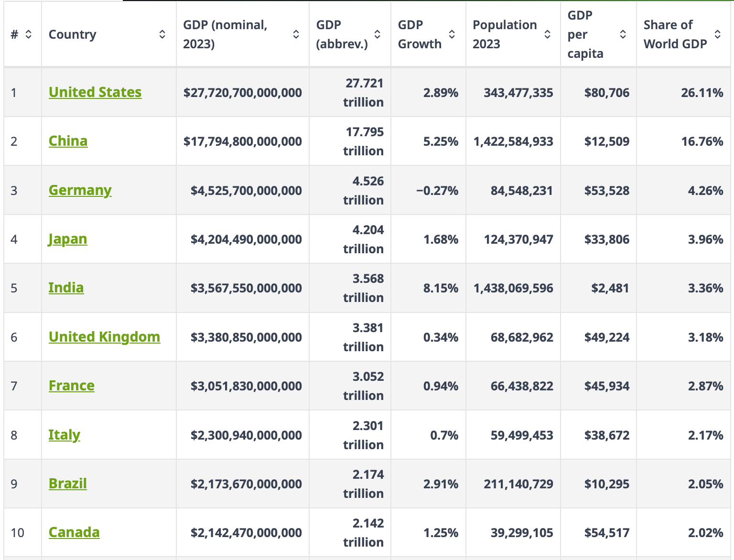The width and height of the screenshot is (734, 560).
Task: Click GDP Growth sort arrows
Action: [x=452, y=34]
